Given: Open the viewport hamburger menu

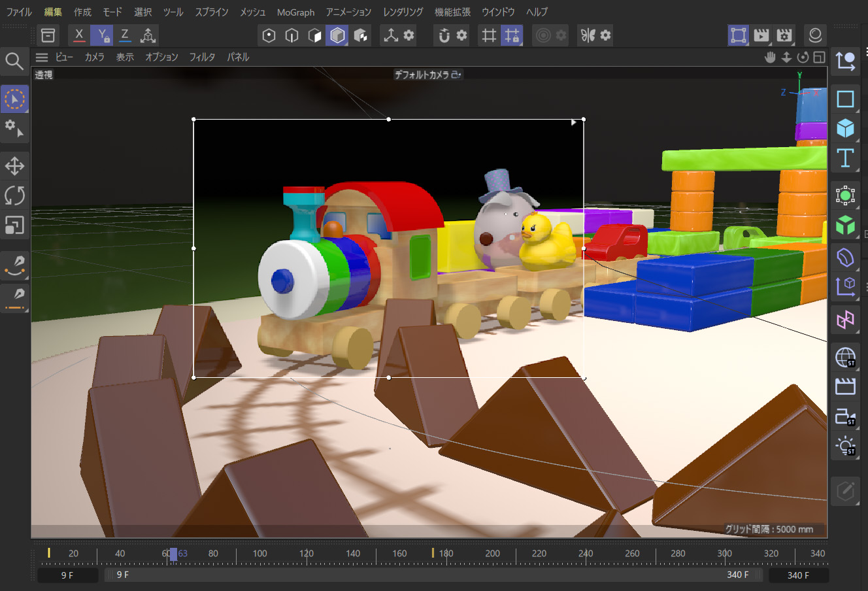Looking at the screenshot, I should (42, 58).
